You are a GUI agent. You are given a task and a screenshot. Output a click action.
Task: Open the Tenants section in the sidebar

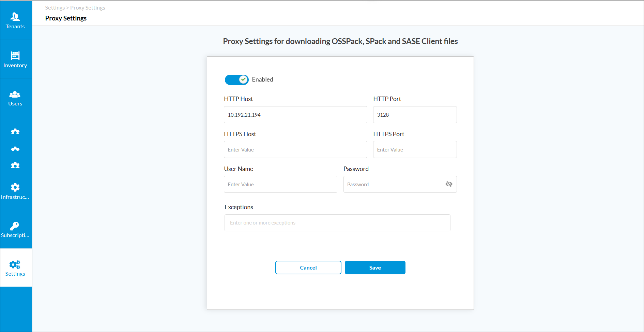point(15,20)
